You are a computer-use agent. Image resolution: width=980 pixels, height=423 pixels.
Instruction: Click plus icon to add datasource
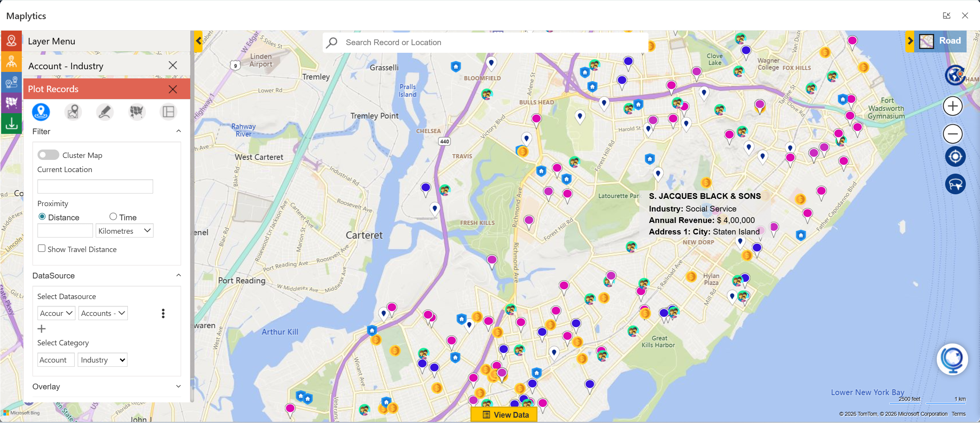pos(42,329)
